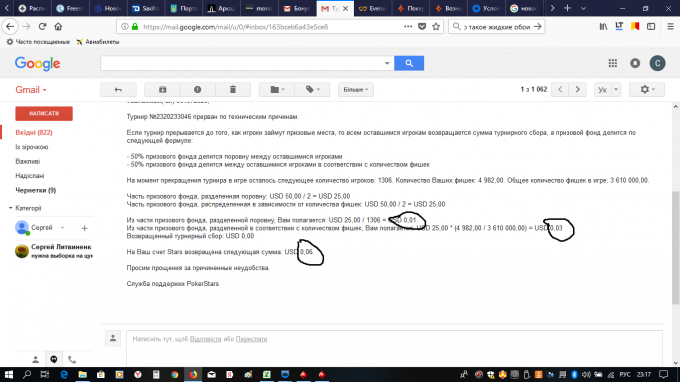Viewport: 680px width, 382px height.
Task: Open Labels tag dropdown
Action: tap(312, 89)
